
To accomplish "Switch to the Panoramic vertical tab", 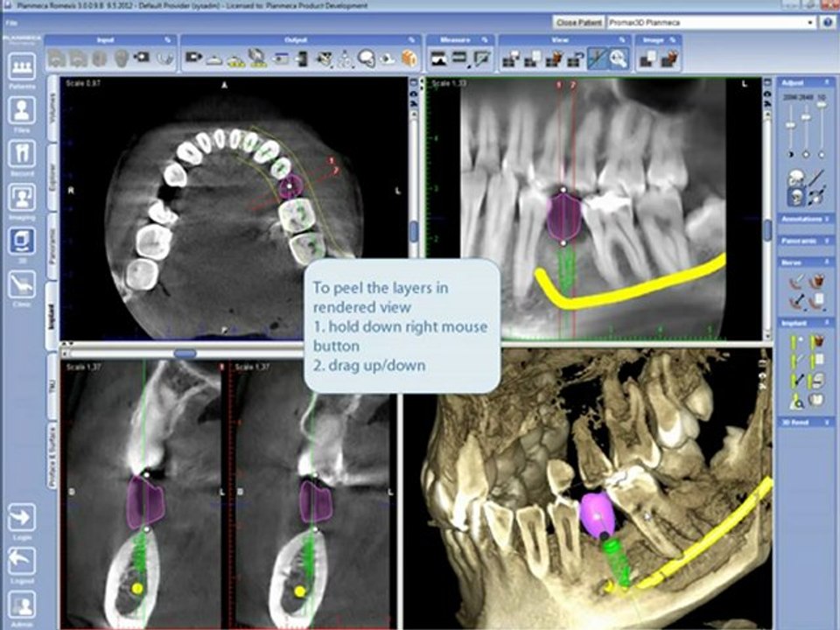I will [x=52, y=246].
